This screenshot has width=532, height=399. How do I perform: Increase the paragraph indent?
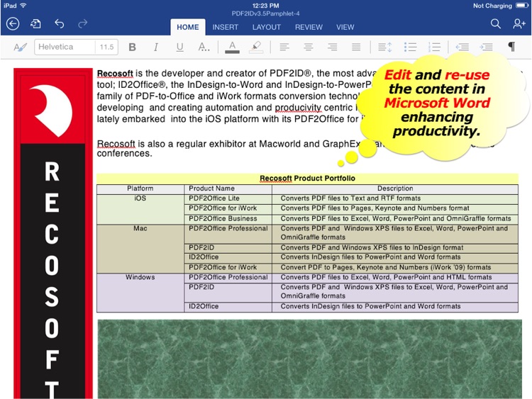[x=486, y=47]
